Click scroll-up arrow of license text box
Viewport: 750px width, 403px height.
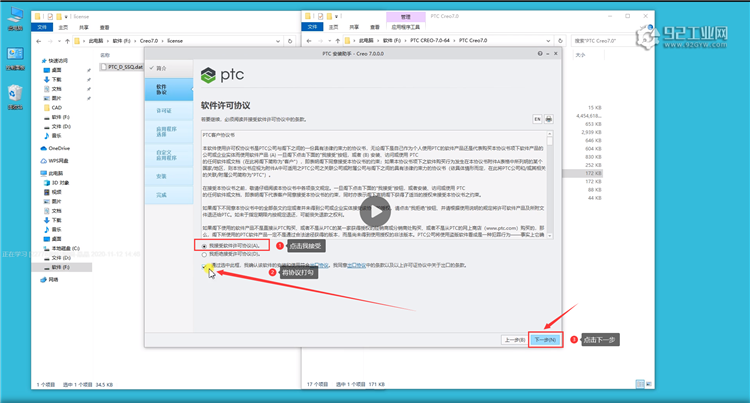[550, 134]
